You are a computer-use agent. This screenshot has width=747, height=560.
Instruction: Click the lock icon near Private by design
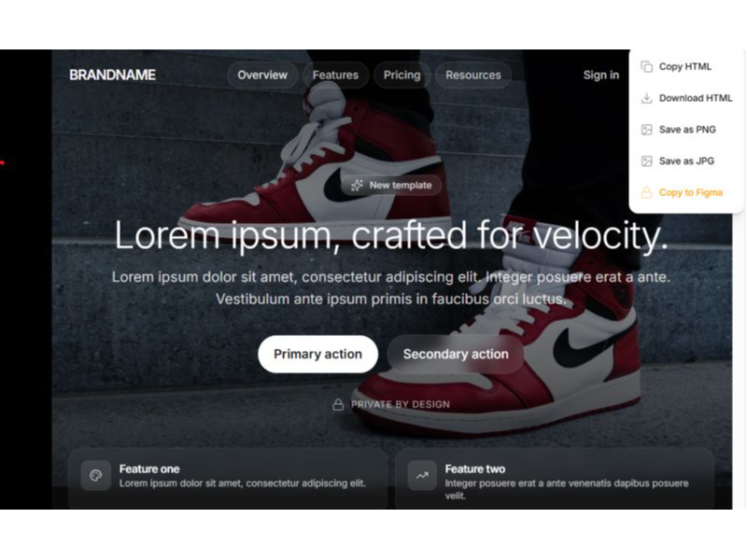(x=338, y=405)
